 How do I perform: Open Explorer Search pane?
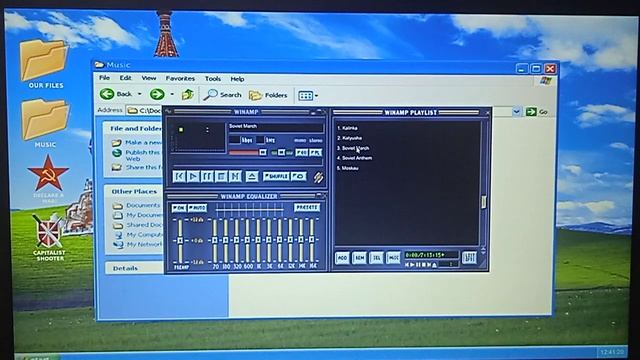tap(222, 95)
